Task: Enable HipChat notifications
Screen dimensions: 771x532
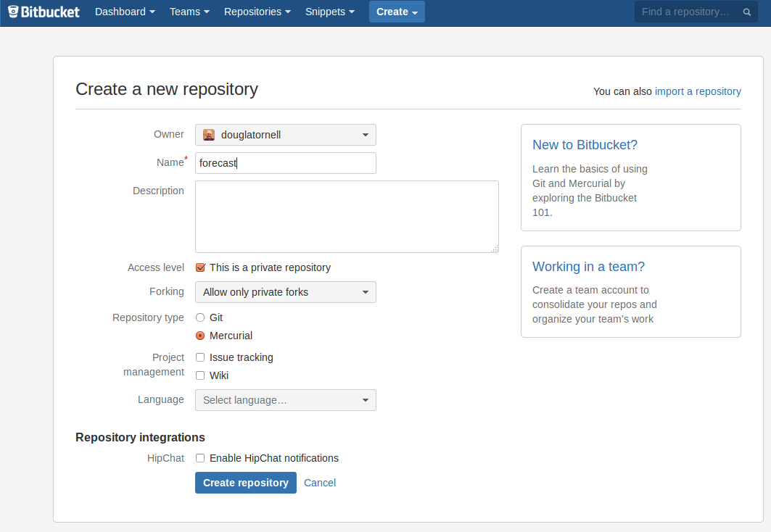Action: point(200,458)
